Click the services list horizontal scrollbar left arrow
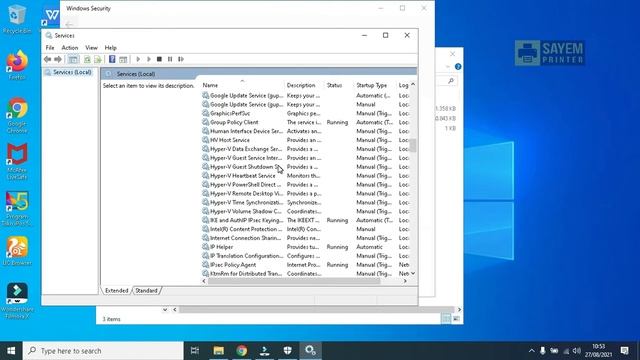Viewport: 640px width, 360px height. click(x=204, y=281)
